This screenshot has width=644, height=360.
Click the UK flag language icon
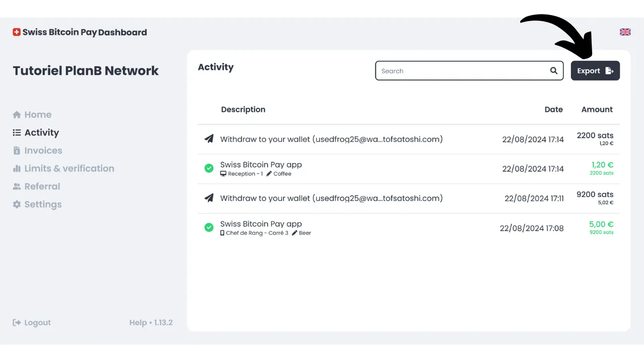(625, 32)
